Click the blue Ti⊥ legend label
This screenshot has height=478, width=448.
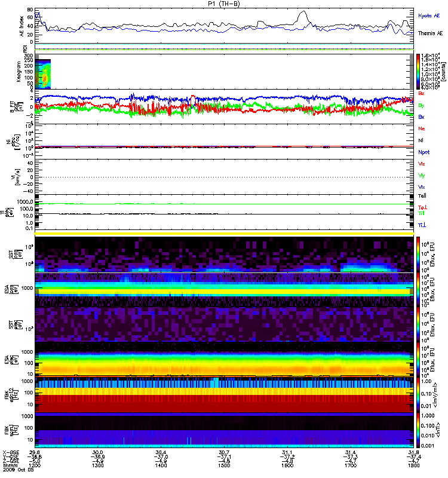click(x=422, y=225)
